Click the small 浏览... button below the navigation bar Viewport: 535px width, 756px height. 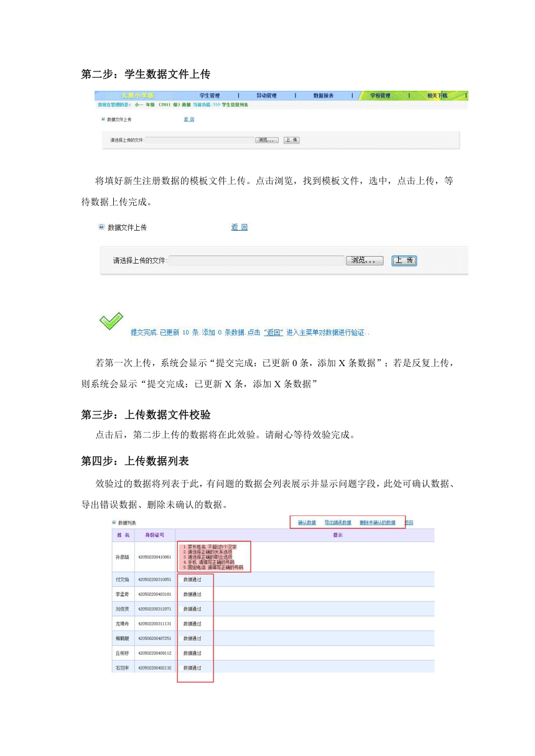click(x=267, y=140)
